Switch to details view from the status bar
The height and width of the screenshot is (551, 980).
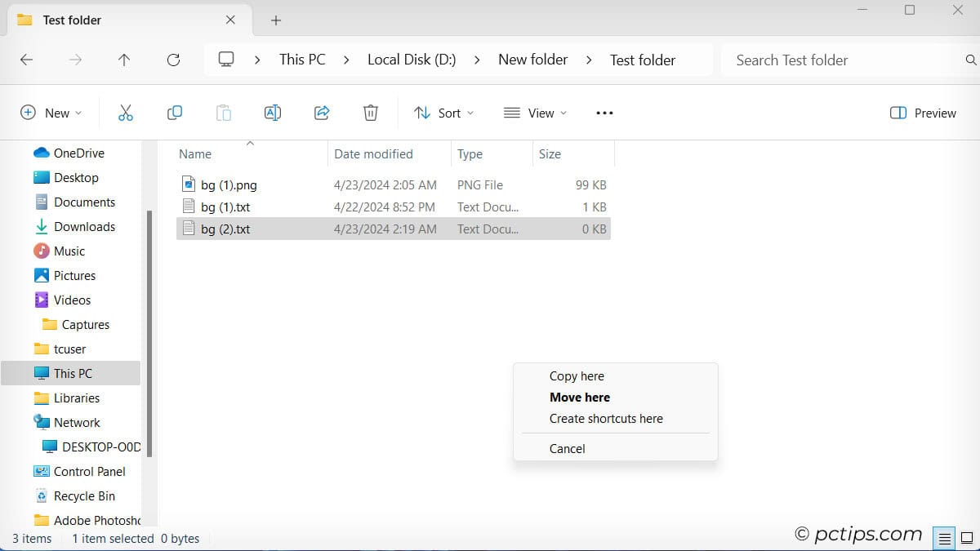pos(944,538)
